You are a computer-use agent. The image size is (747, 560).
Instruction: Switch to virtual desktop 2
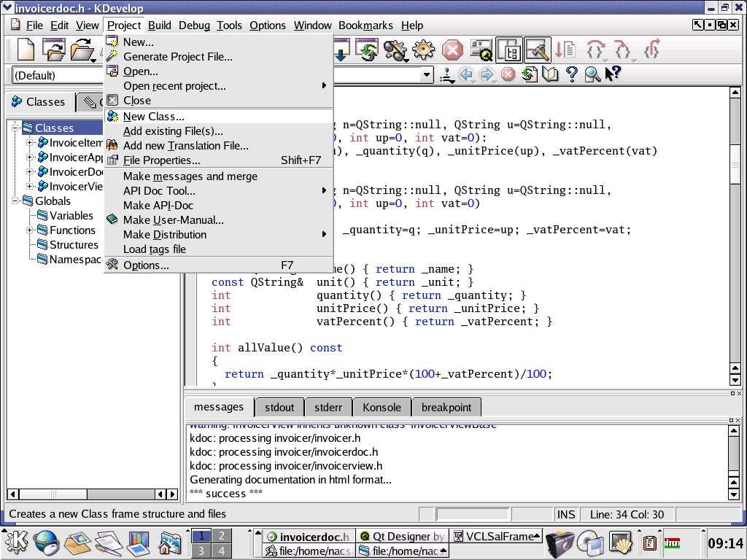[221, 536]
